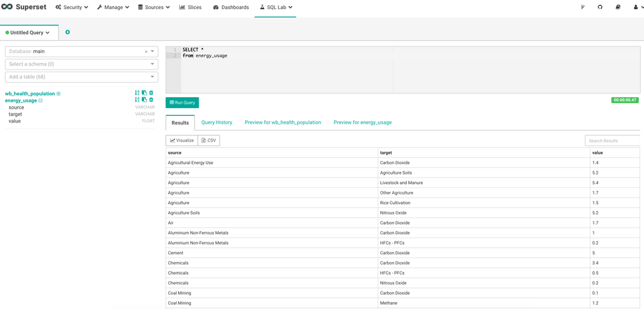
Task: Switch to the Results tab
Action: [x=180, y=123]
